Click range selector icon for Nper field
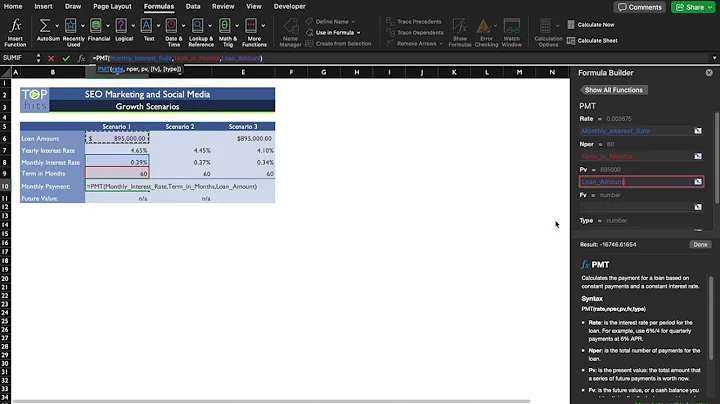Viewport: 720px width, 404px height. pos(698,156)
